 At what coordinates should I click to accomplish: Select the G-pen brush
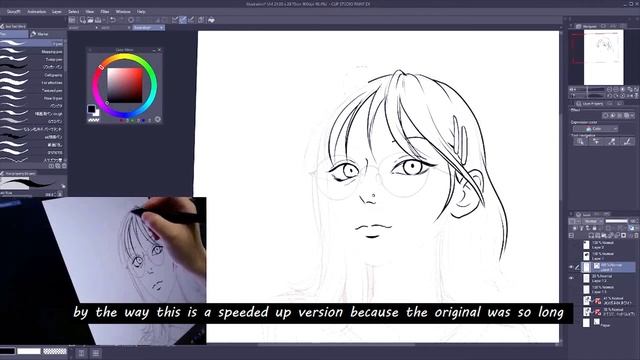pos(33,44)
